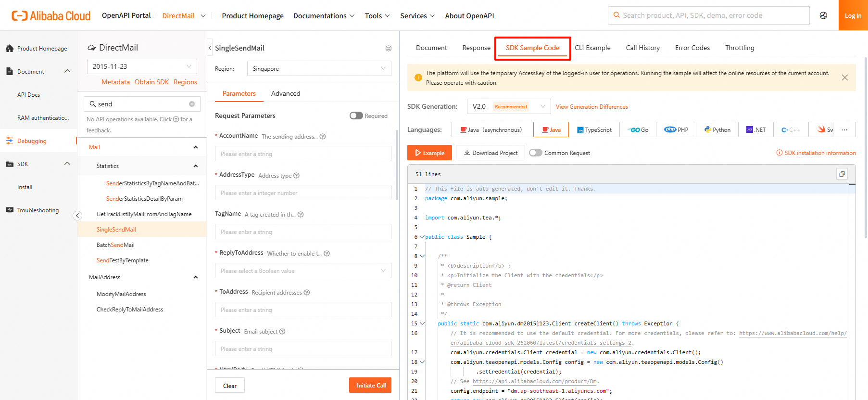This screenshot has height=400, width=868.
Task: Copy code using the copy icon
Action: click(842, 174)
